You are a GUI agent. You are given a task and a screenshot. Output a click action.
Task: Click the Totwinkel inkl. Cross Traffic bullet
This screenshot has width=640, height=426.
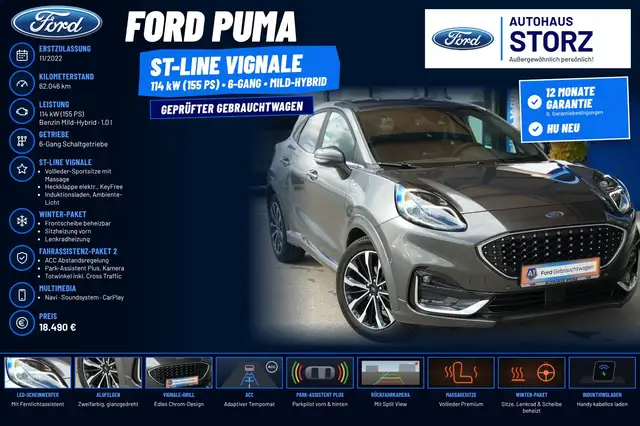pos(83,276)
